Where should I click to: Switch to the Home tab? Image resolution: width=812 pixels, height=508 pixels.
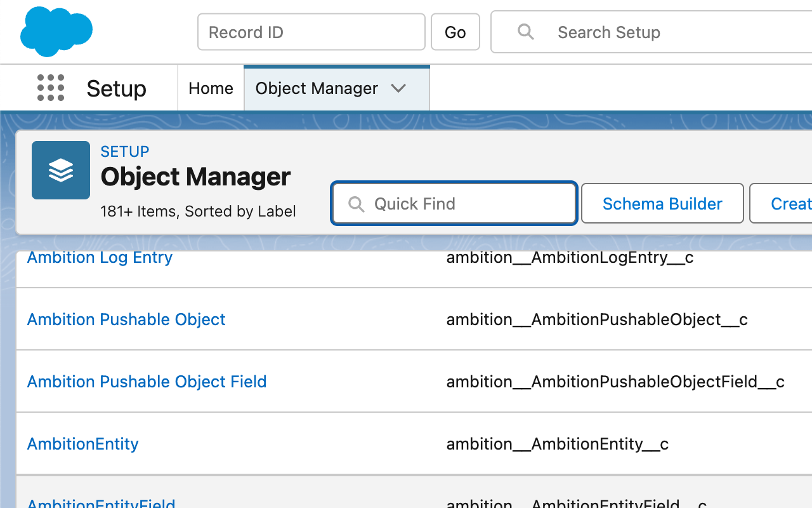tap(211, 88)
